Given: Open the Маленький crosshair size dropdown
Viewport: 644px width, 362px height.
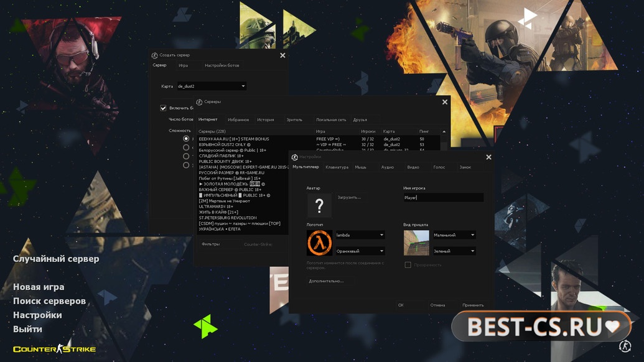Looking at the screenshot, I should tap(454, 234).
